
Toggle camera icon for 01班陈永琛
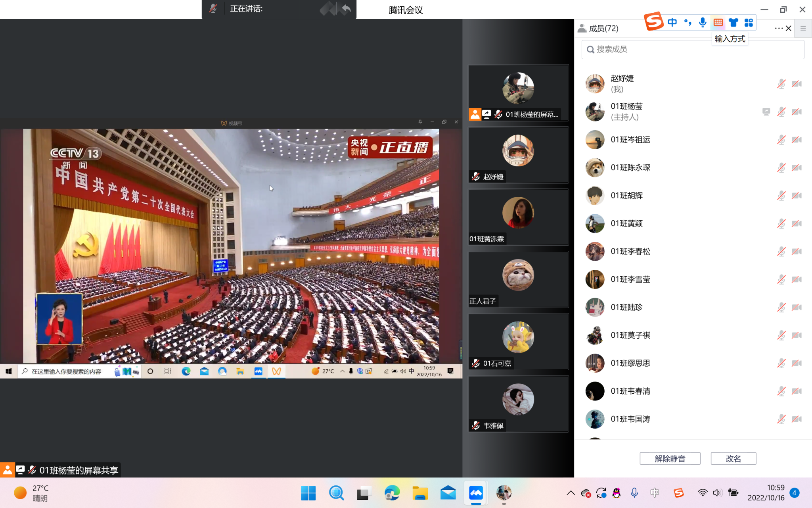(797, 167)
